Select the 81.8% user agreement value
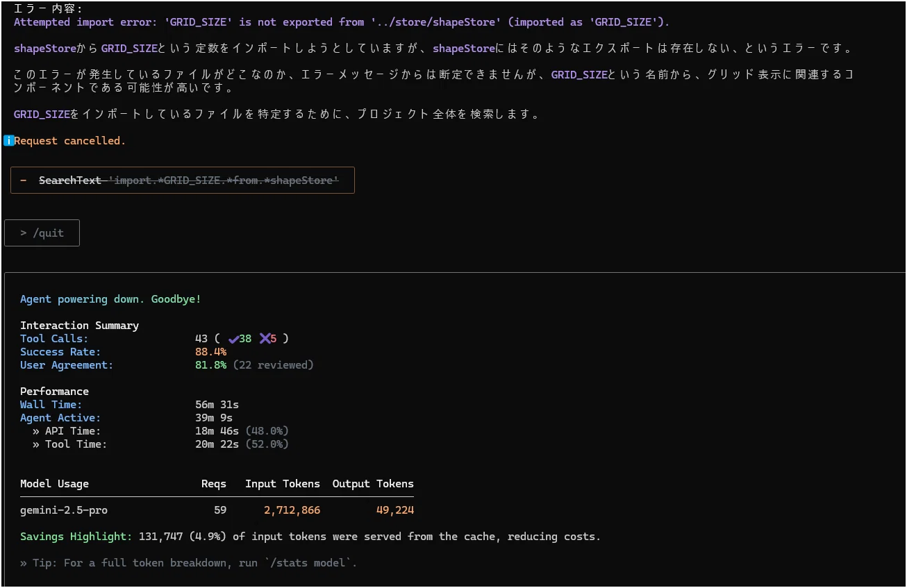 tap(210, 365)
